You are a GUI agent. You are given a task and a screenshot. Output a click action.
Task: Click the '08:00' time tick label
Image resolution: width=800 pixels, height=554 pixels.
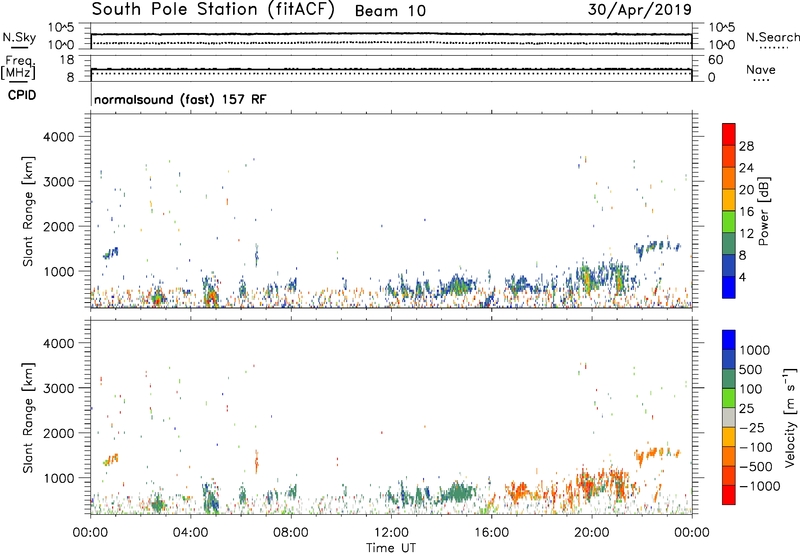click(291, 533)
